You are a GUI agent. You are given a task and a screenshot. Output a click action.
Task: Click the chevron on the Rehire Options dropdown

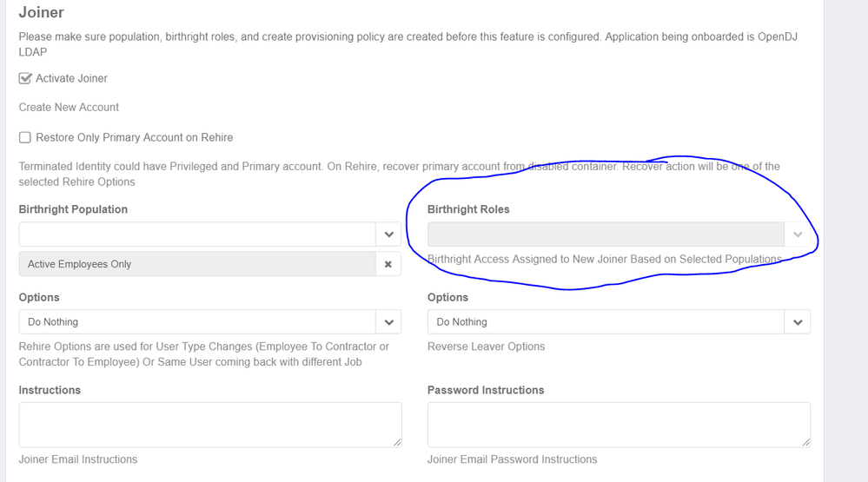pyautogui.click(x=388, y=322)
